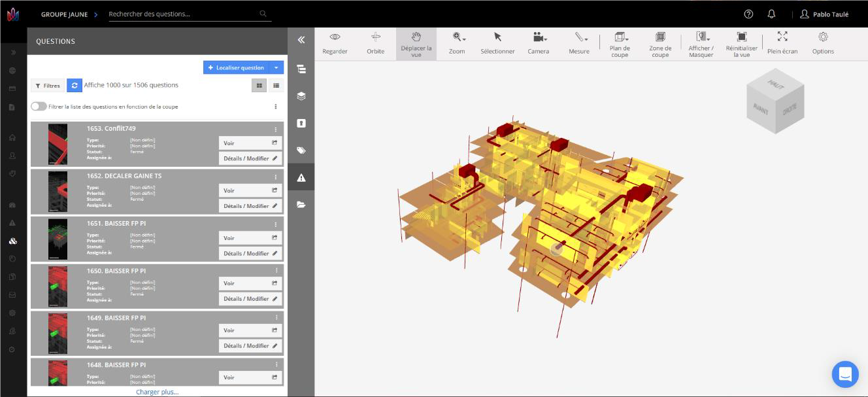Open the Pablo Taulé user menu
The width and height of the screenshot is (868, 397).
pos(824,14)
